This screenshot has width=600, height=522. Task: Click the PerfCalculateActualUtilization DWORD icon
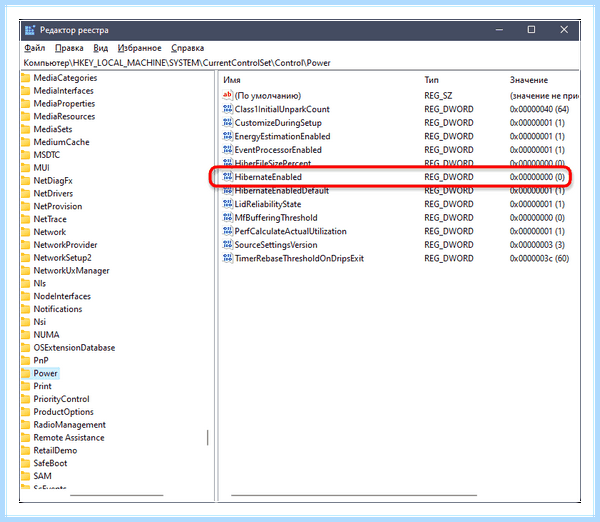(227, 231)
